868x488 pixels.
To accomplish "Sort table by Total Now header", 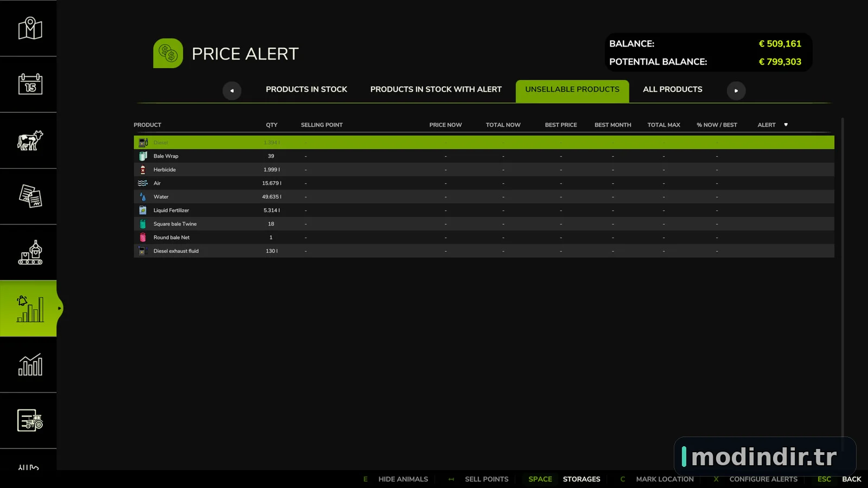I will point(503,125).
